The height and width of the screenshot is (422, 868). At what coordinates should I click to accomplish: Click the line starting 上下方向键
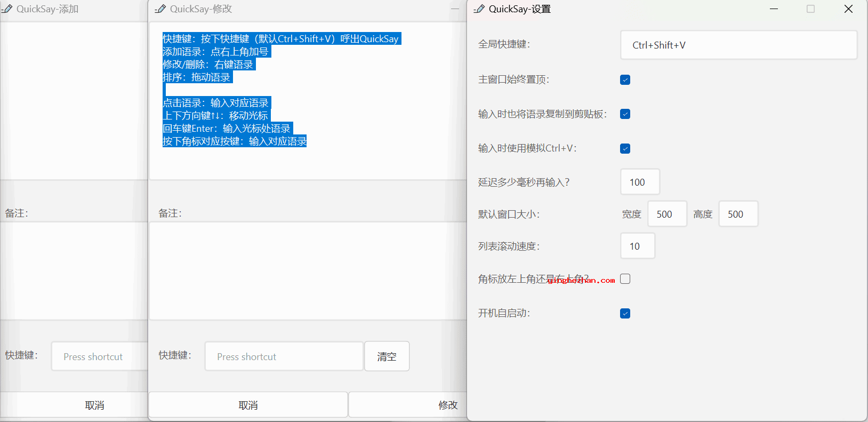tap(216, 116)
